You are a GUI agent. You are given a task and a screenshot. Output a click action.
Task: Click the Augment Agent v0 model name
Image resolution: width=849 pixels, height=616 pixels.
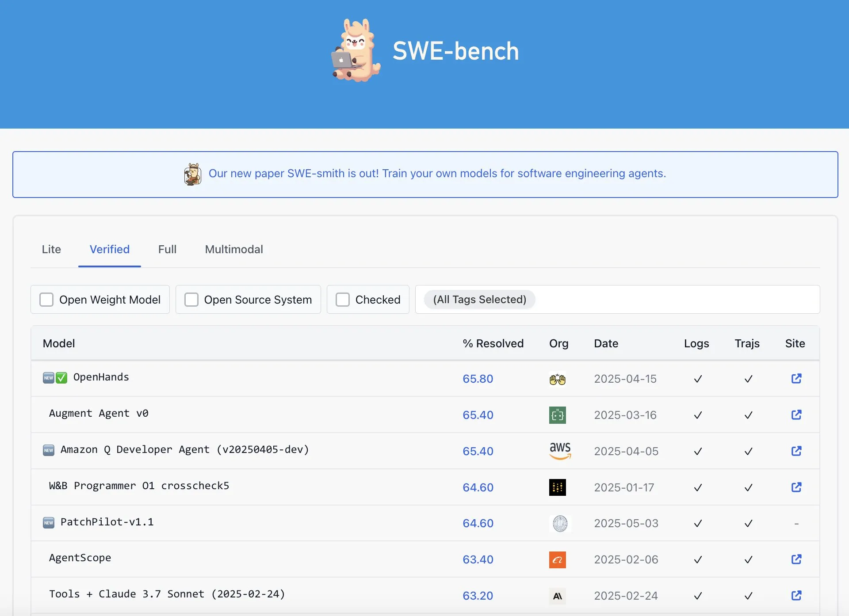click(99, 414)
